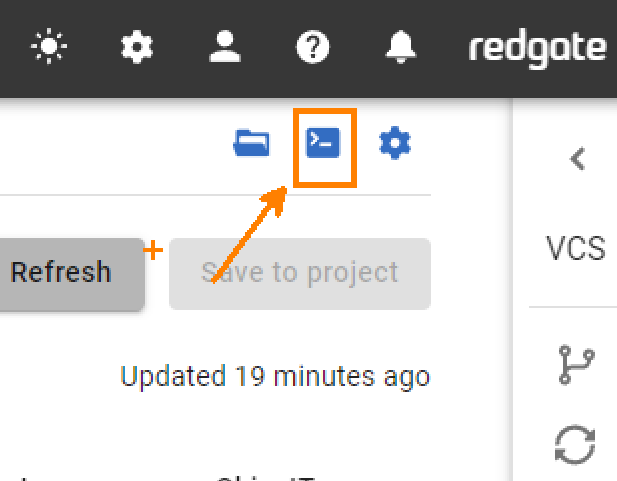Click the circular sync arrows icon
This screenshot has height=481, width=617.
click(x=576, y=442)
